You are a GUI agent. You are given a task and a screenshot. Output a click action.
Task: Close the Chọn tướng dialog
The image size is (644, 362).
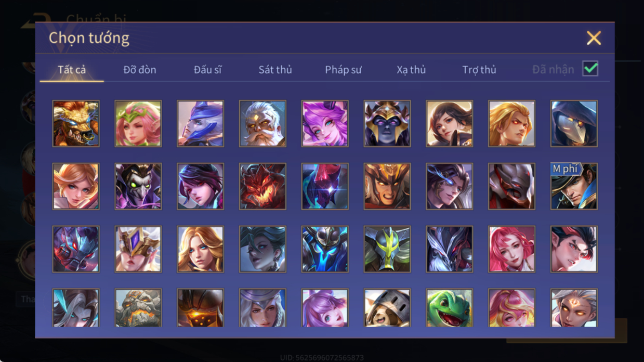coord(594,38)
